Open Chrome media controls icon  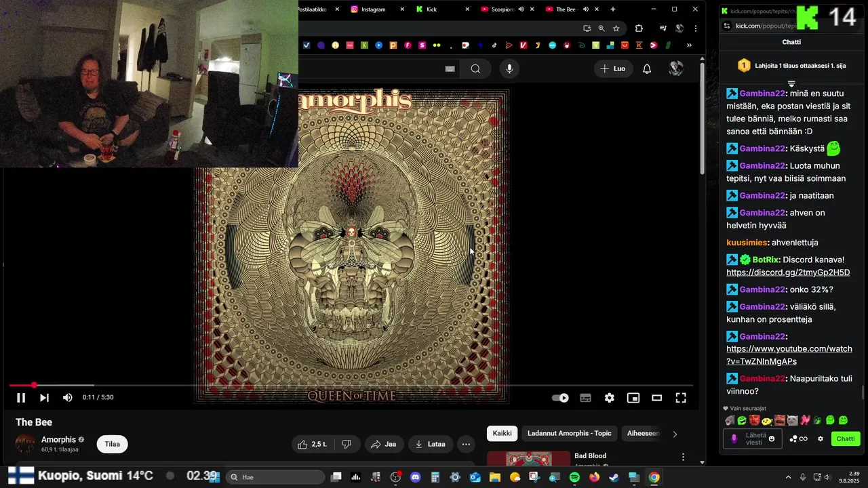tap(663, 28)
